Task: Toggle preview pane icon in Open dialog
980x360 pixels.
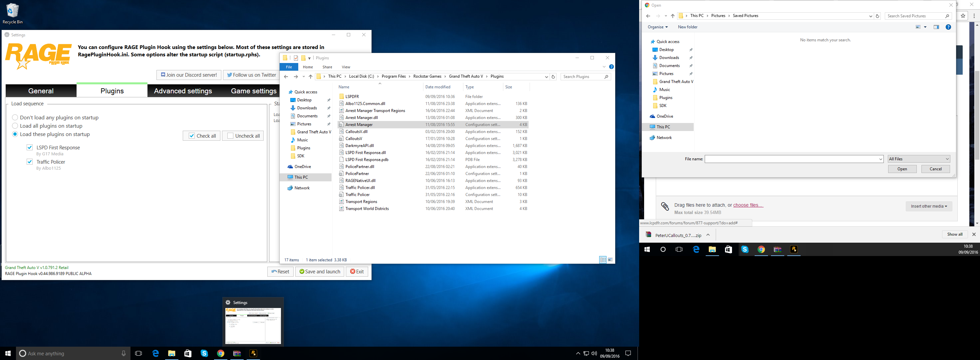Action: 936,27
